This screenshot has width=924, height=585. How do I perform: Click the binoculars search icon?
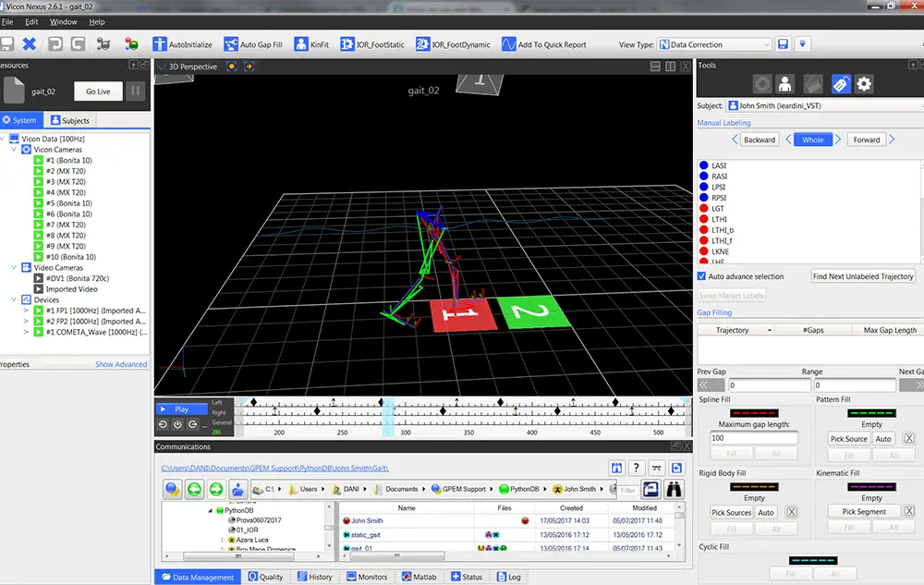click(x=675, y=489)
